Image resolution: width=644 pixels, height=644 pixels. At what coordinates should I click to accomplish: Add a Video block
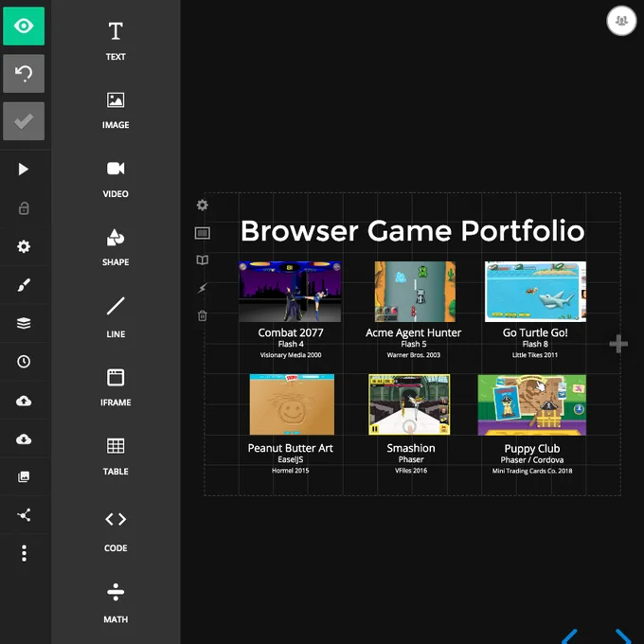pos(116,179)
